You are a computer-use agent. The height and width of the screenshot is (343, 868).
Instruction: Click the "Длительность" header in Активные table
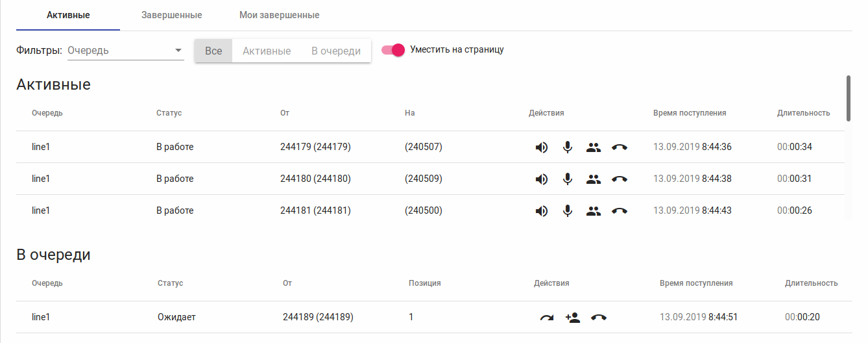803,113
